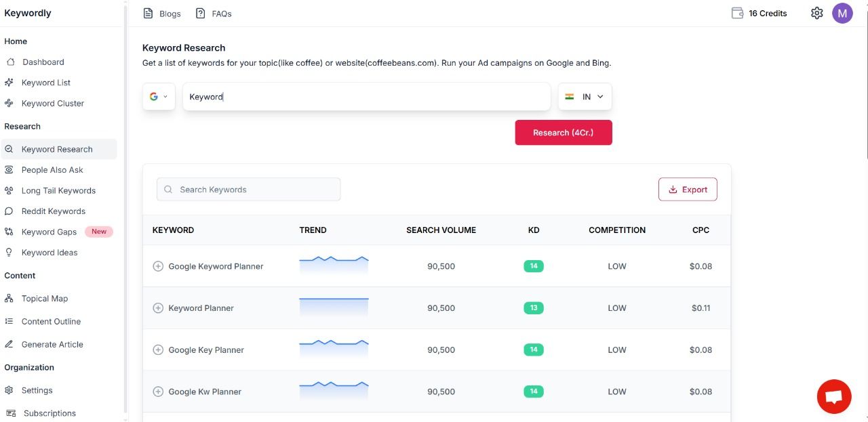The height and width of the screenshot is (422, 868).
Task: Click the trend chart for Google Keyword Planner
Action: [x=334, y=265]
